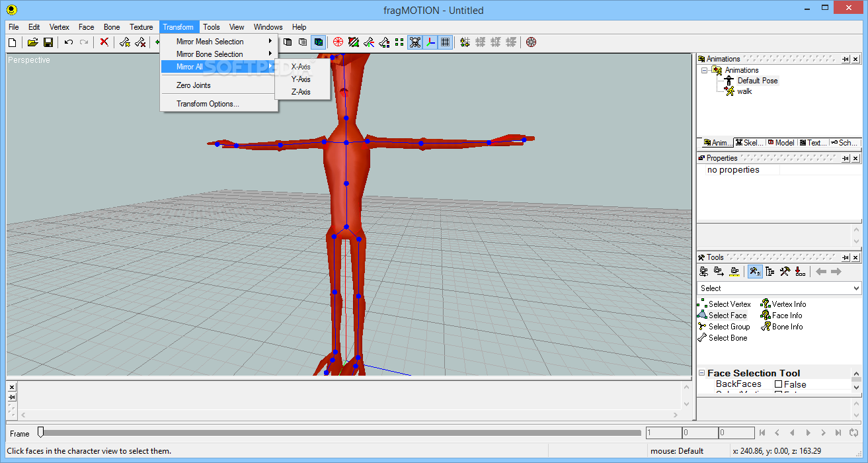Click Transform Options menu entry
The height and width of the screenshot is (463, 868).
tap(208, 104)
